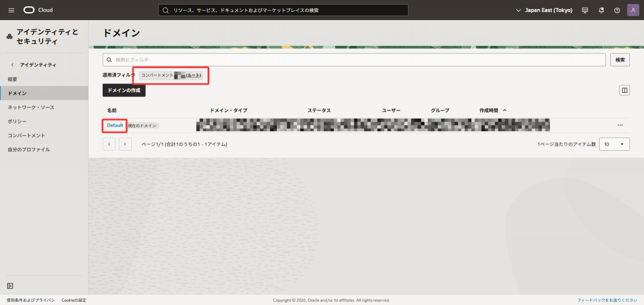Click the compartment filter chip
The width and height of the screenshot is (644, 305).
click(171, 75)
